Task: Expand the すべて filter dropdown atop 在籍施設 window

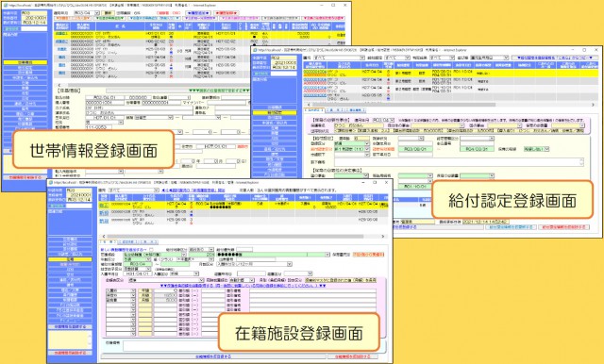Action: pos(134,190)
